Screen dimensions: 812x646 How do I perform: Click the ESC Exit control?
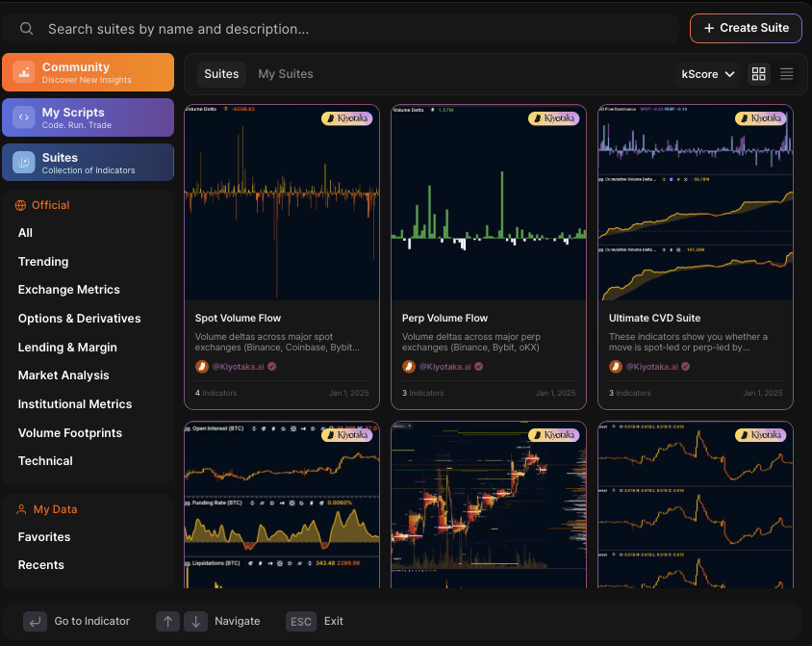point(315,621)
